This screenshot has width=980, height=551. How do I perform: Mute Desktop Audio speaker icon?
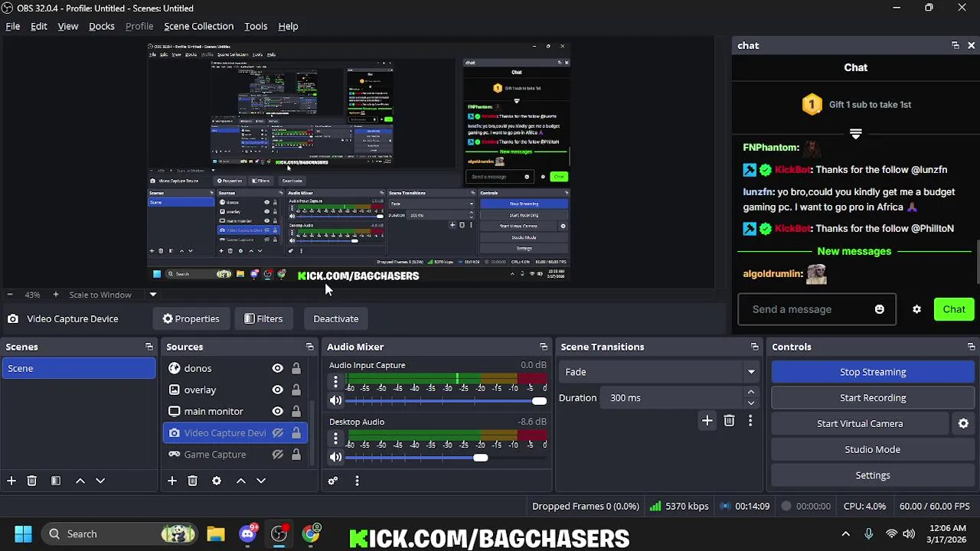pyautogui.click(x=335, y=457)
